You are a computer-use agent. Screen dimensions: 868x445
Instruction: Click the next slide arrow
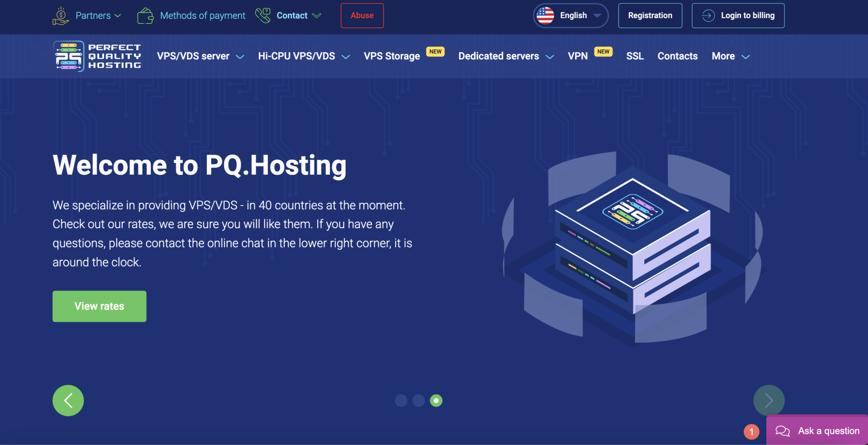770,400
